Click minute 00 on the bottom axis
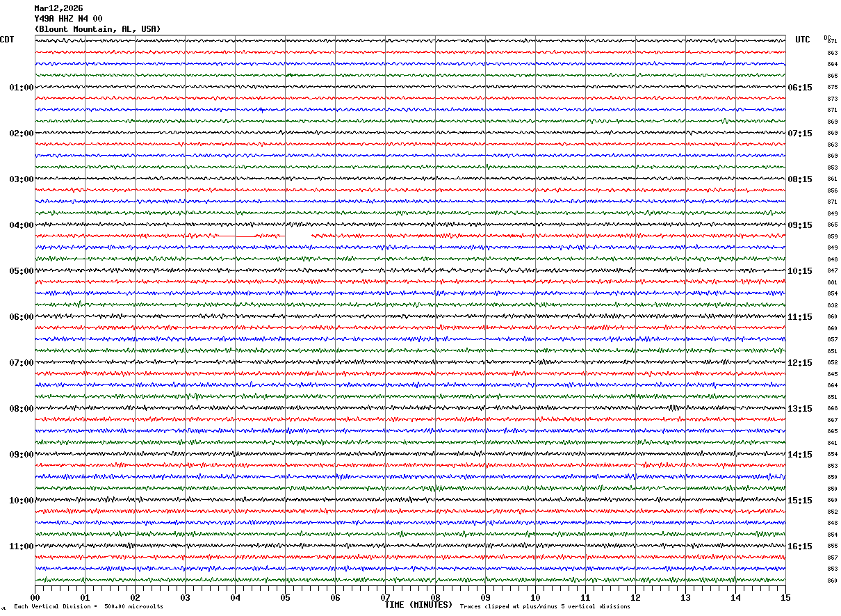The width and height of the screenshot is (841, 616). [35, 597]
